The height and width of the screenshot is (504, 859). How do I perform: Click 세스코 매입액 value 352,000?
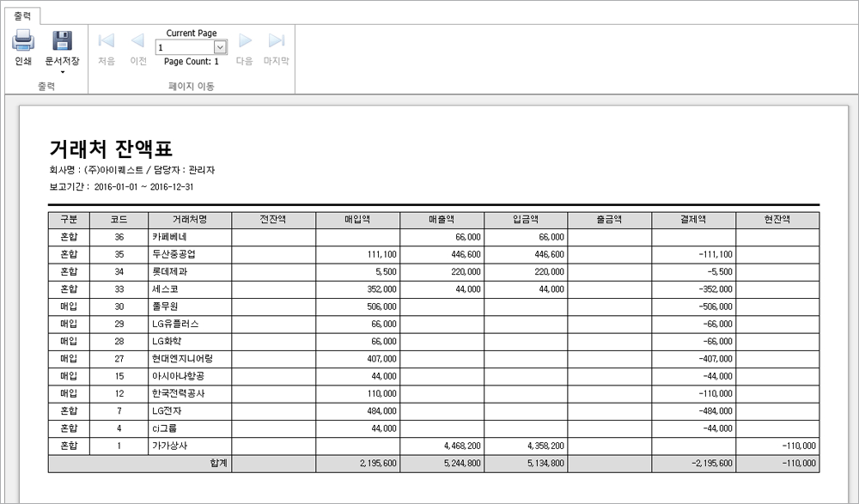(x=382, y=289)
